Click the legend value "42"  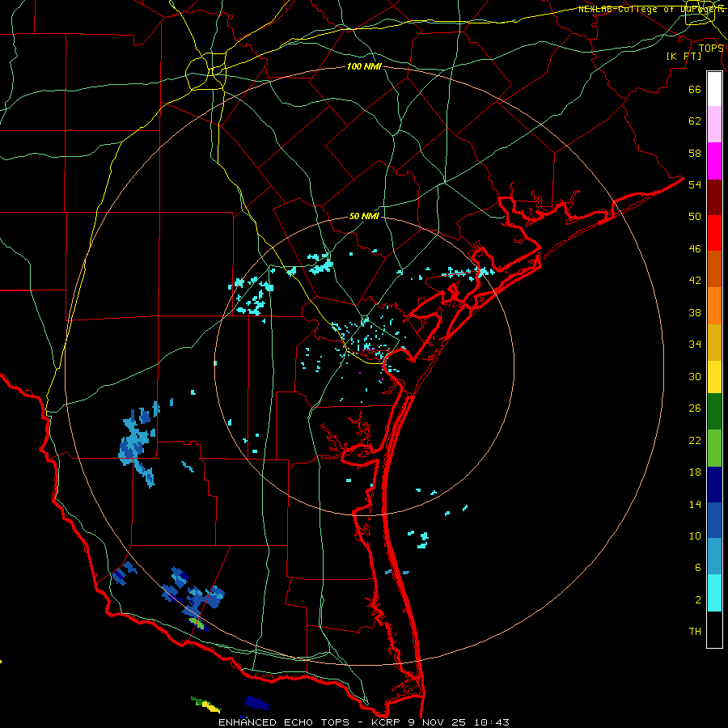pos(695,281)
